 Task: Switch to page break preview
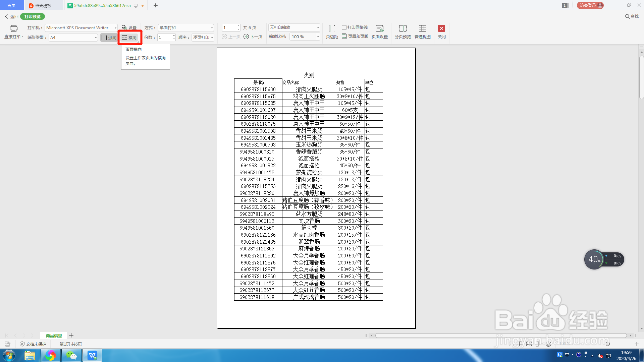tap(402, 32)
